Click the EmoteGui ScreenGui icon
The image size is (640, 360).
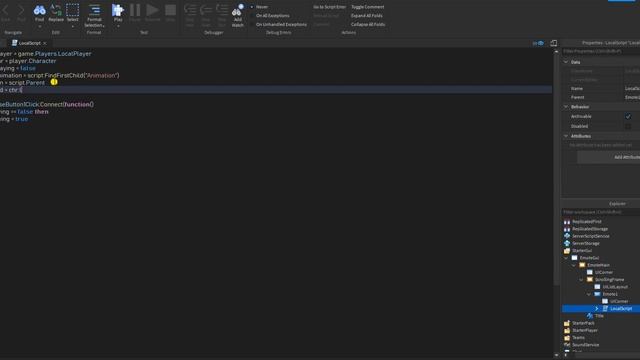574,258
